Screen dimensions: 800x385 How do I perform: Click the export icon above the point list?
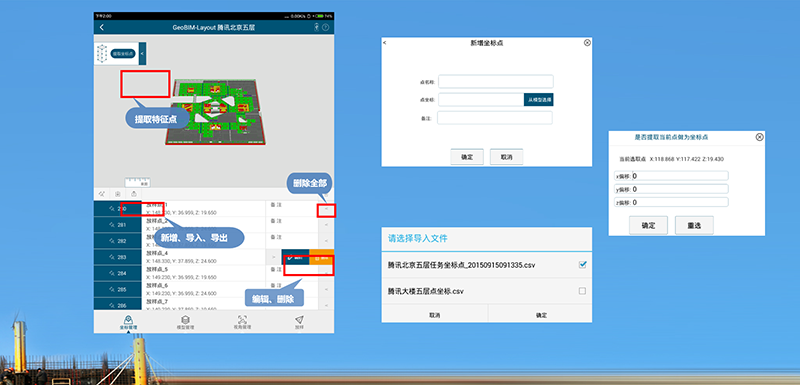pyautogui.click(x=134, y=194)
